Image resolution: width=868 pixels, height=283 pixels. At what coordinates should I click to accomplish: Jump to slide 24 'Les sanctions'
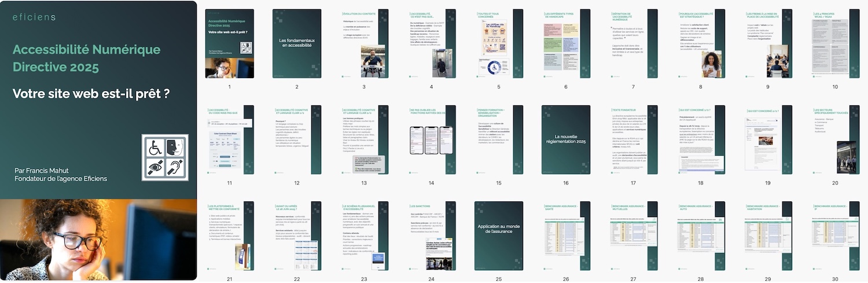coord(431,236)
